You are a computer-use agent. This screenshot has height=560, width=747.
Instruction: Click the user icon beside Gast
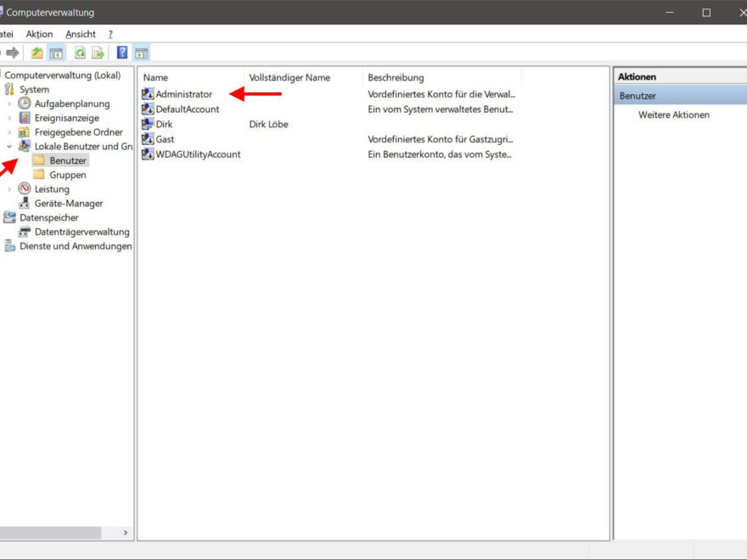[148, 139]
